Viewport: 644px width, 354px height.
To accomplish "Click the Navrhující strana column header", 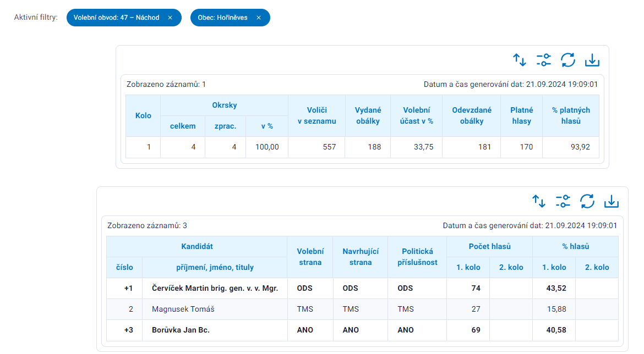I will pos(361,257).
